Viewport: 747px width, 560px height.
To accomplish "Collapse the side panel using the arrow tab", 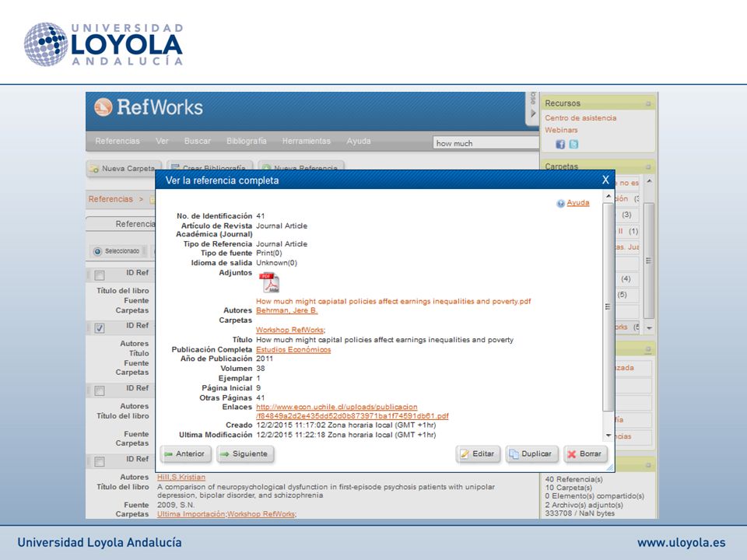I will [x=532, y=109].
